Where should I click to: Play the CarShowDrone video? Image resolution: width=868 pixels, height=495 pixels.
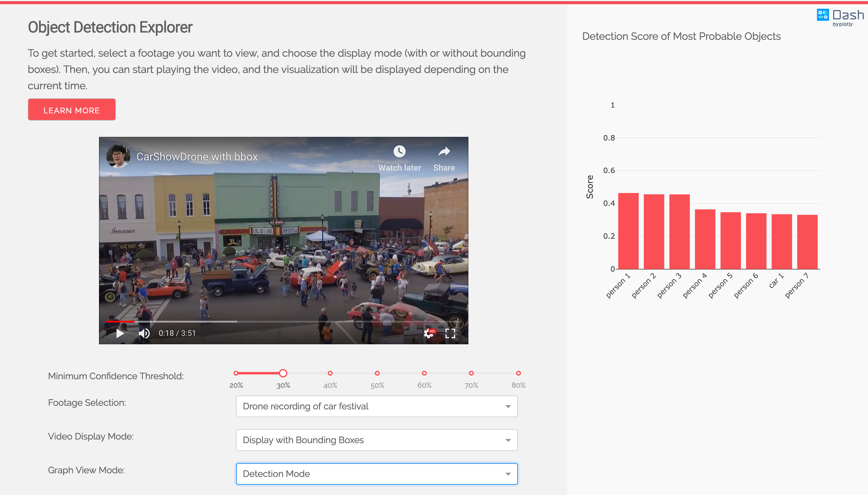click(x=120, y=333)
